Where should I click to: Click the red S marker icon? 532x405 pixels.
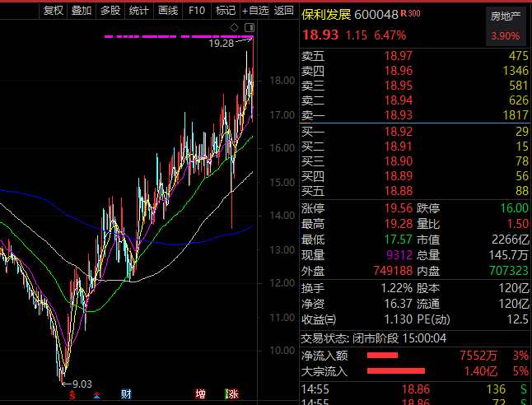coord(72,394)
